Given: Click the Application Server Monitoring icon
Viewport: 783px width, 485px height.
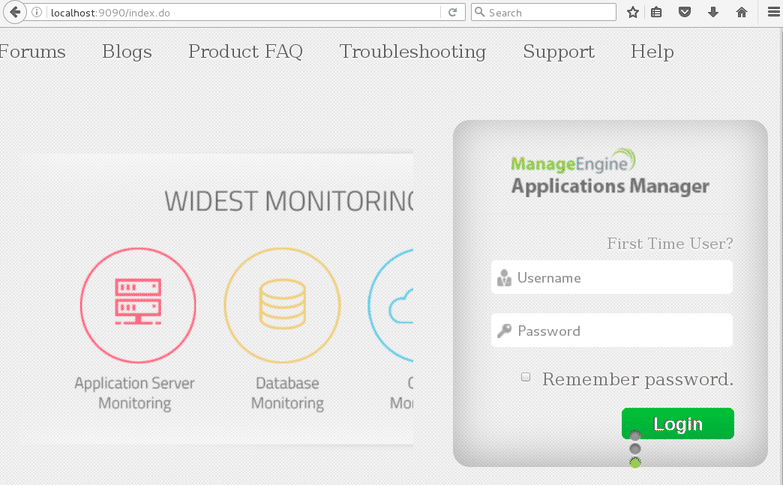Looking at the screenshot, I should tap(138, 305).
